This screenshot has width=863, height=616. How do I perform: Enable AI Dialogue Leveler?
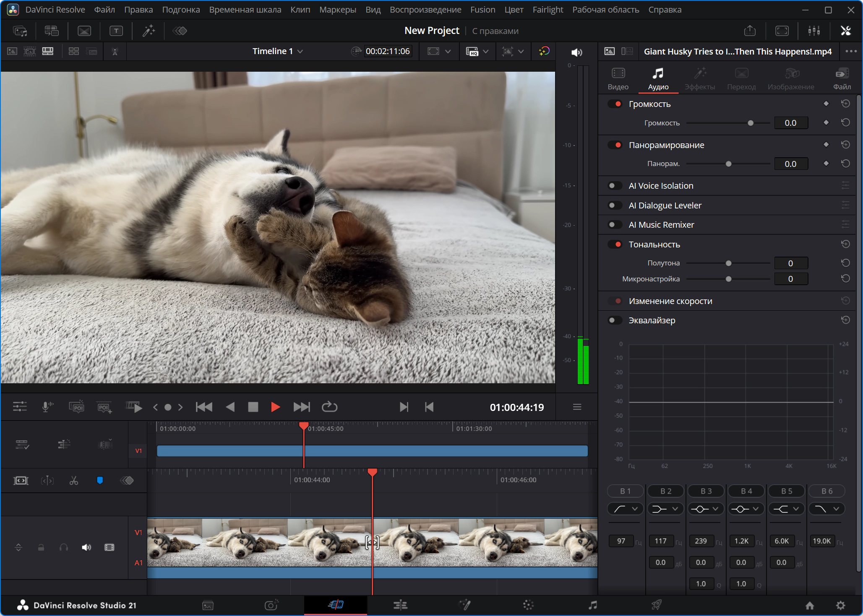(x=615, y=205)
